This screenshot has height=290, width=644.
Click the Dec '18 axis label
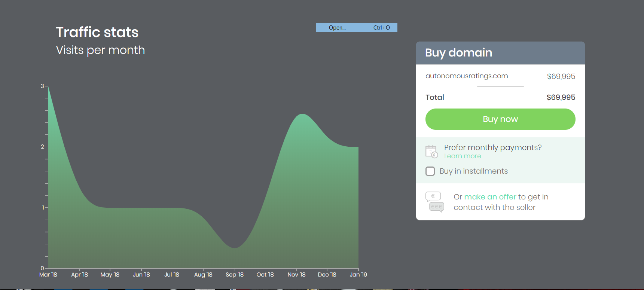327,275
